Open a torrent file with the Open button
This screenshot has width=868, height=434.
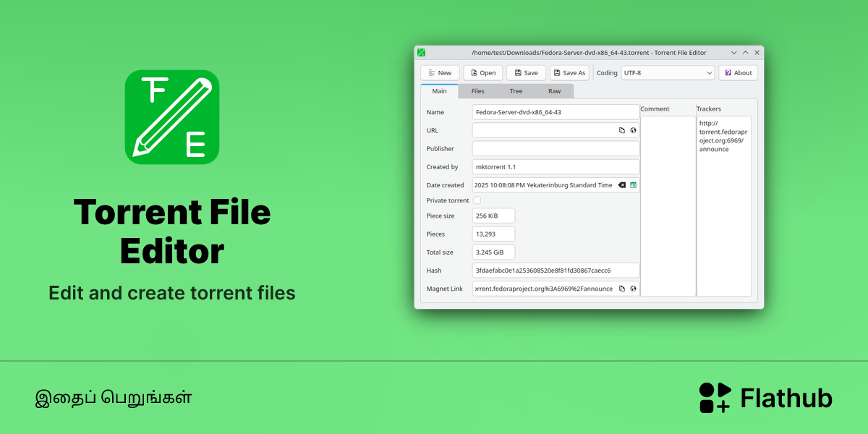(483, 73)
